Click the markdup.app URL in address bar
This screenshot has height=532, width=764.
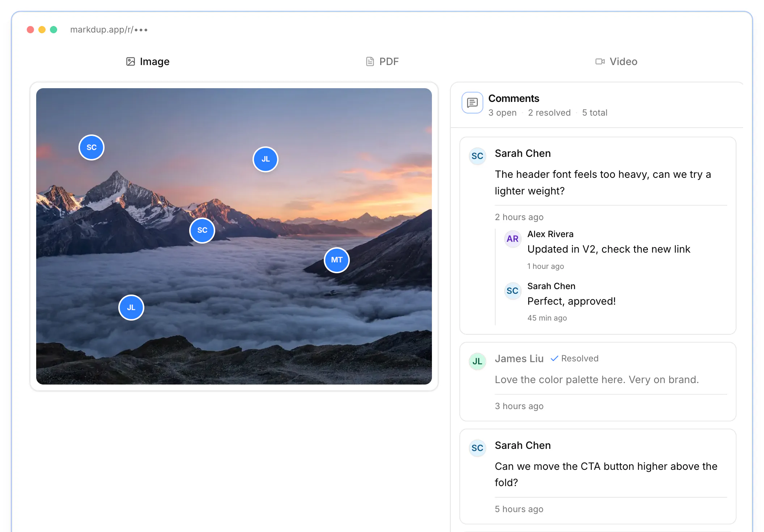(x=109, y=30)
